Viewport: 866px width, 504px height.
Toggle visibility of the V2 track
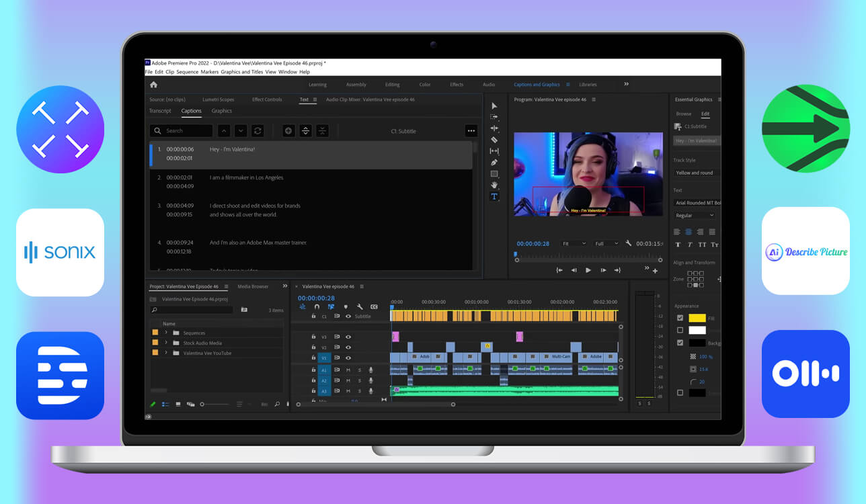[x=348, y=347]
